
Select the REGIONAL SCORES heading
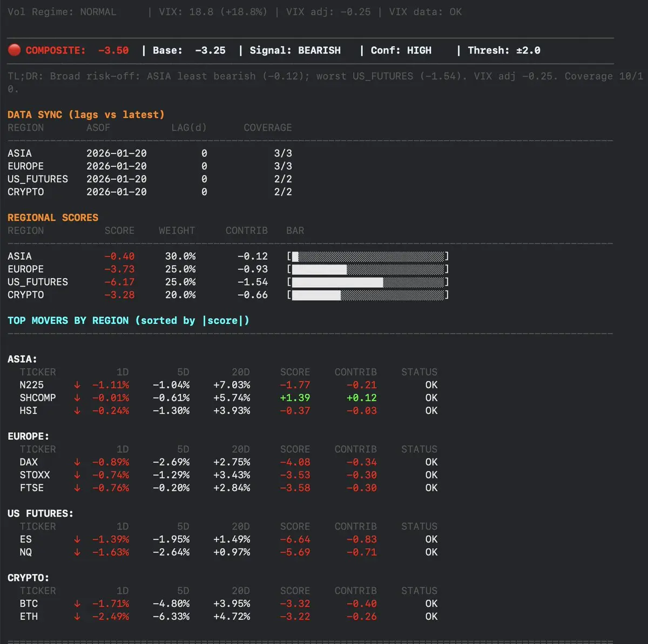pyautogui.click(x=53, y=218)
